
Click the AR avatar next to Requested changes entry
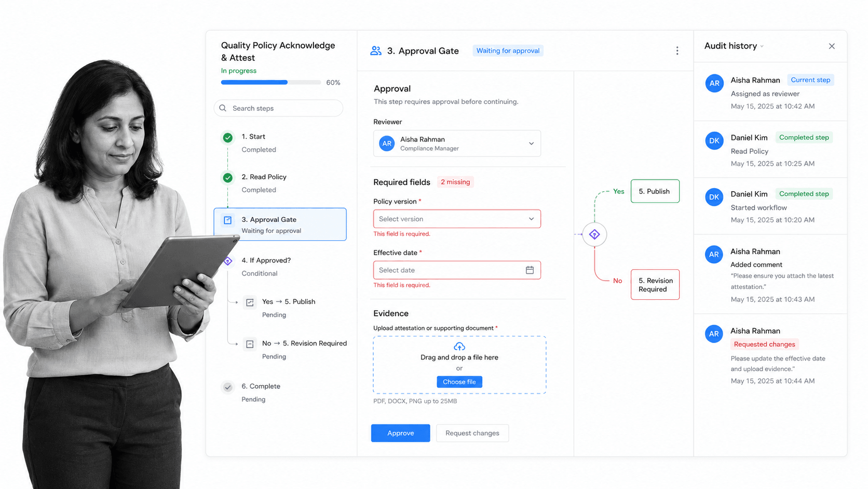tap(714, 334)
